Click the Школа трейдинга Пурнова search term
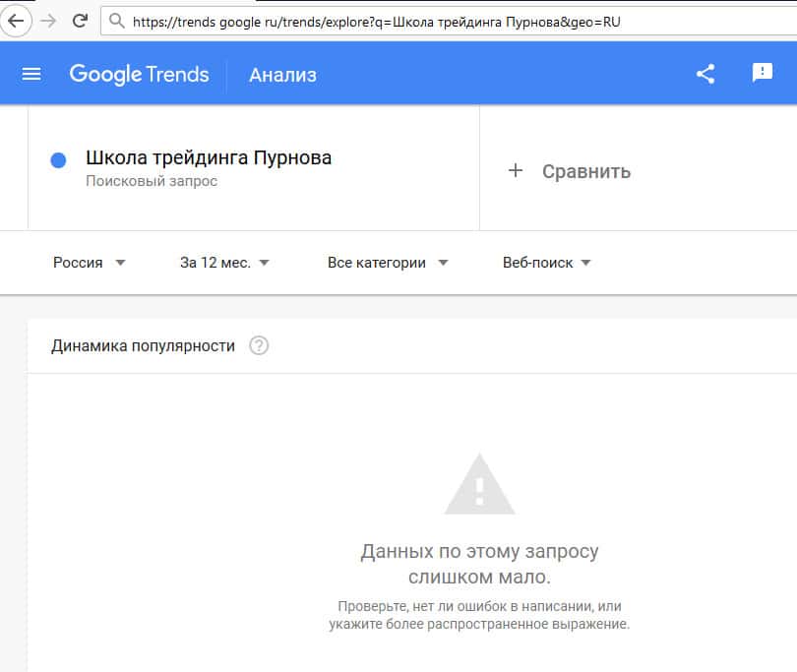The width and height of the screenshot is (797, 672). click(x=209, y=157)
